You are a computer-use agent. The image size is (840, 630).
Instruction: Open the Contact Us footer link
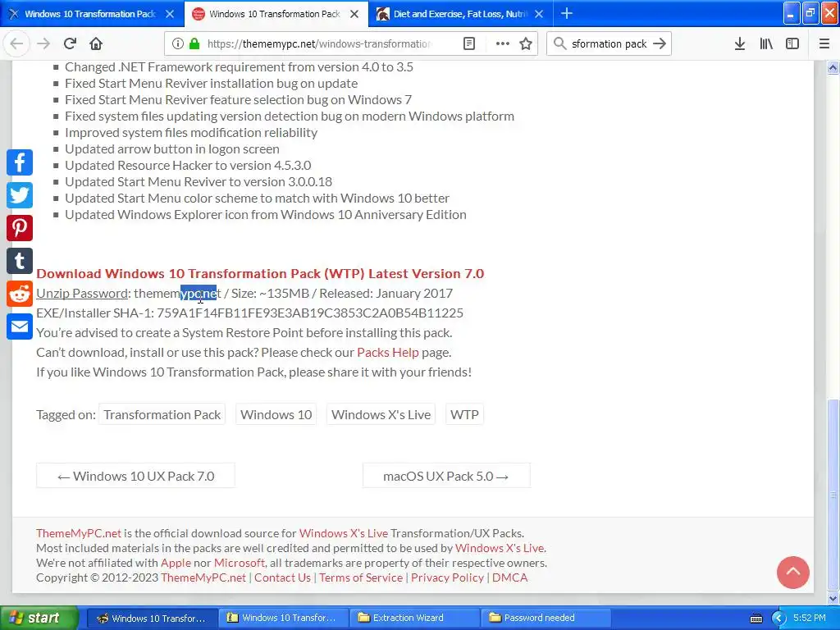tap(282, 578)
